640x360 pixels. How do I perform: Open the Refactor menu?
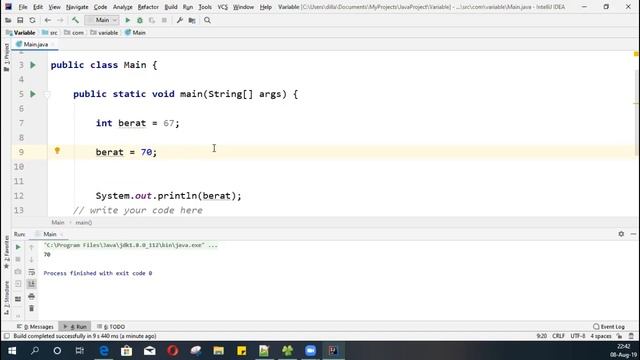tap(148, 7)
